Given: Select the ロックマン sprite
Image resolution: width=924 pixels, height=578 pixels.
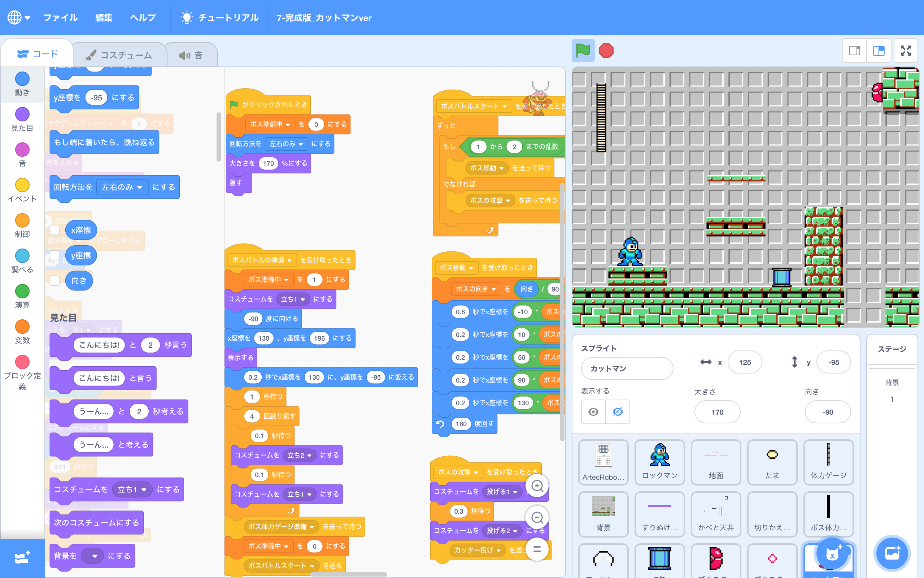Looking at the screenshot, I should click(659, 462).
